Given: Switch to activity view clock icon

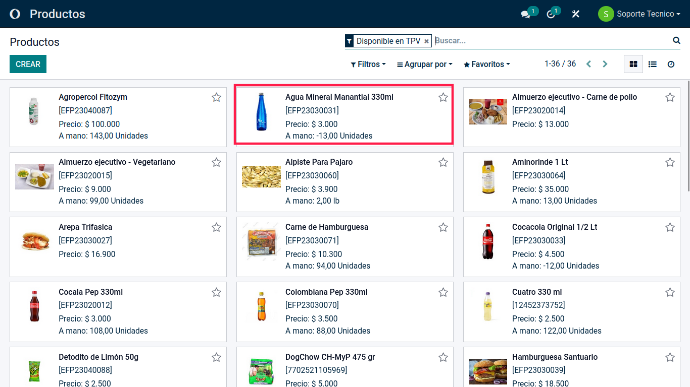Looking at the screenshot, I should click(671, 64).
